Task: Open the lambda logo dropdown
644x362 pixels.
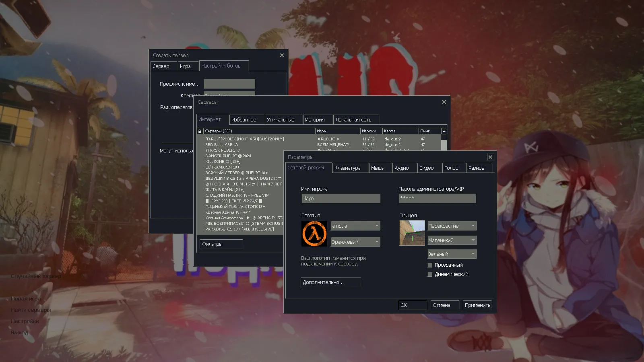Action: click(x=355, y=226)
